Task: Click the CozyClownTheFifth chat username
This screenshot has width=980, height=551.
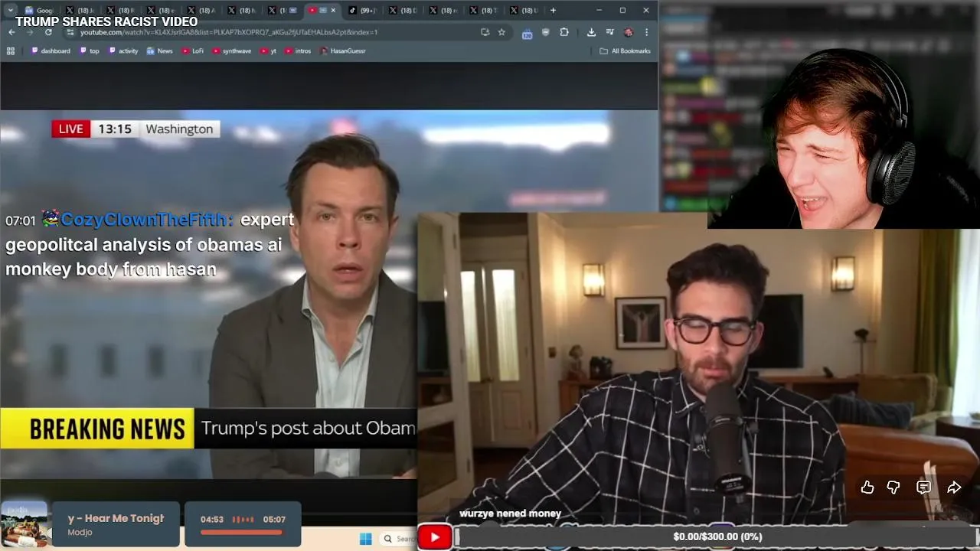Action: 145,220
